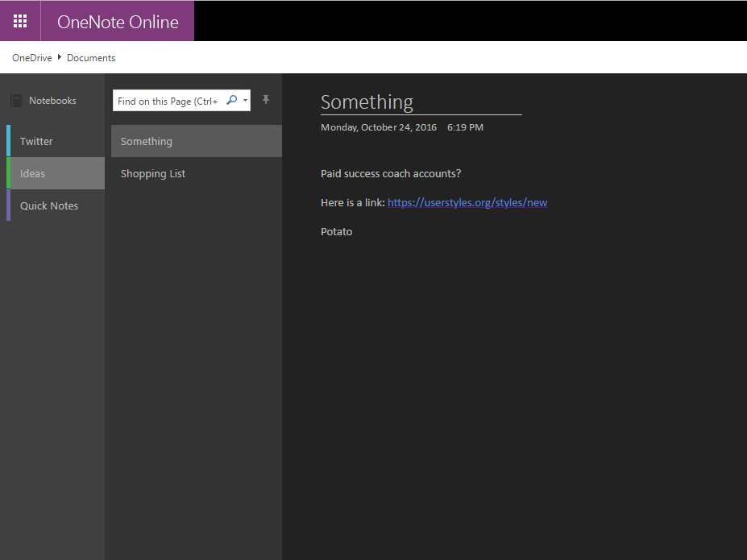Open the search scope dropdown arrow
Screen dimensions: 747x560
(x=245, y=100)
